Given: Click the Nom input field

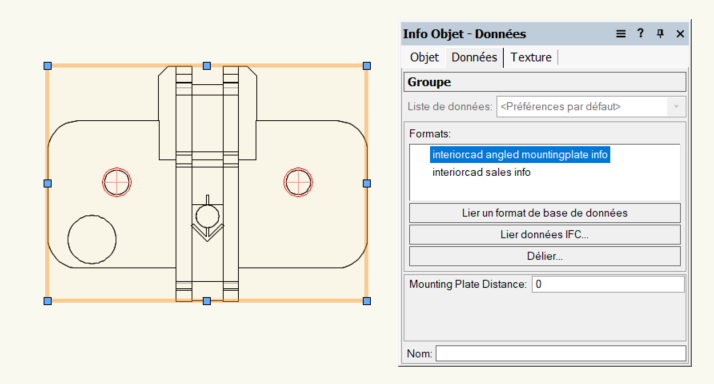Looking at the screenshot, I should (561, 353).
